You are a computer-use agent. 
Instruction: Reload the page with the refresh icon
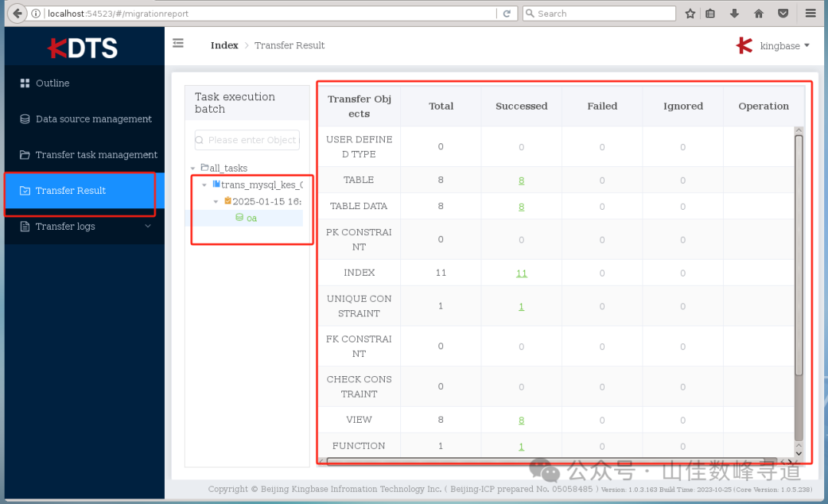pos(507,14)
